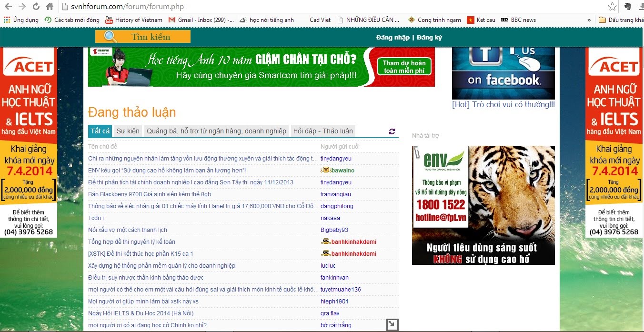Click the Evernote extension icon in toolbar
The height and width of the screenshot is (332, 644).
[x=628, y=7]
